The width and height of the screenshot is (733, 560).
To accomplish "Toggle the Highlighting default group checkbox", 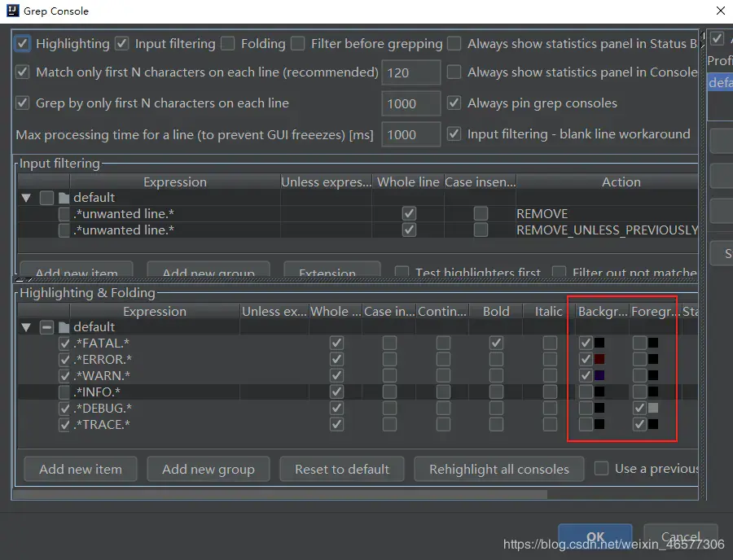I will [46, 327].
